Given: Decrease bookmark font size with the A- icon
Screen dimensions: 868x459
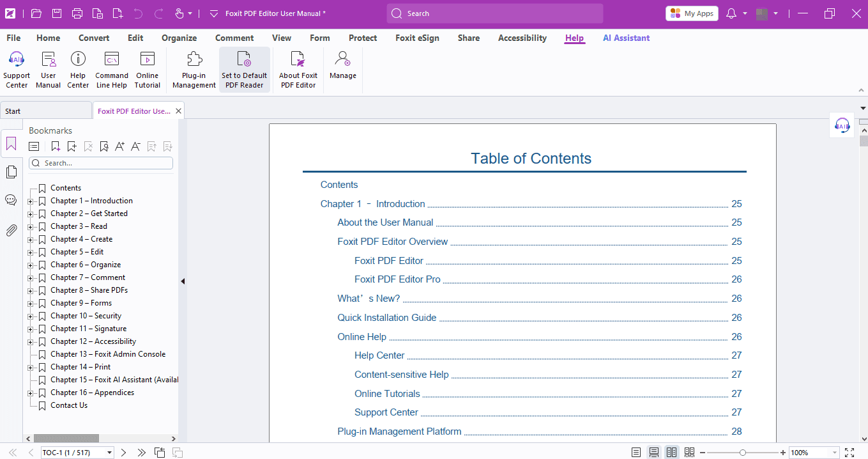Looking at the screenshot, I should tap(135, 146).
